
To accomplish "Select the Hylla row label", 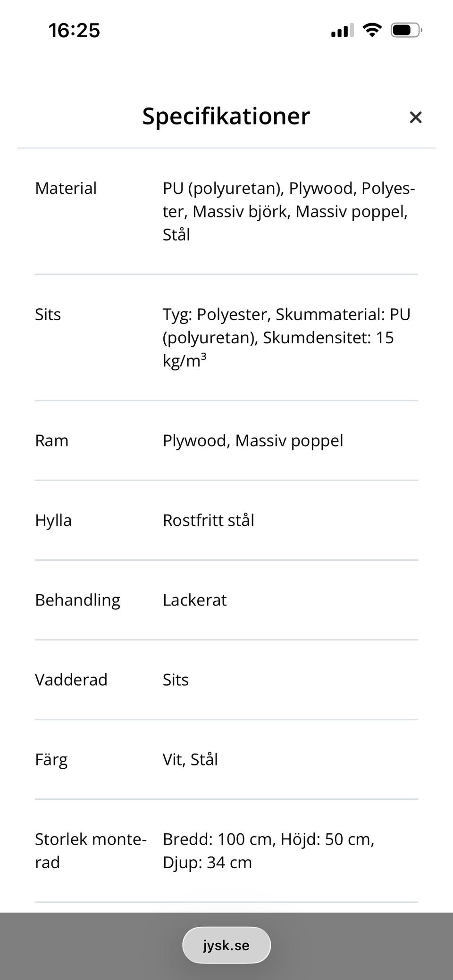I will (53, 520).
